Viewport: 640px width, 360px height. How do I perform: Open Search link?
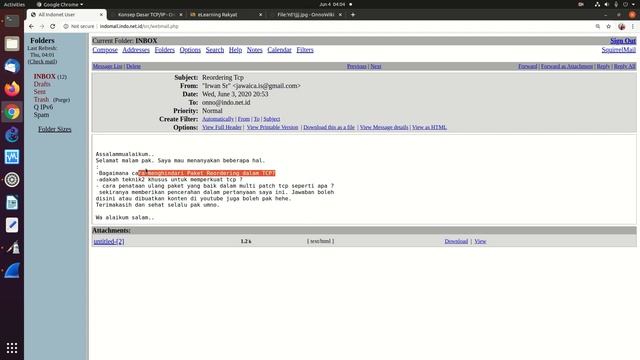click(x=215, y=50)
